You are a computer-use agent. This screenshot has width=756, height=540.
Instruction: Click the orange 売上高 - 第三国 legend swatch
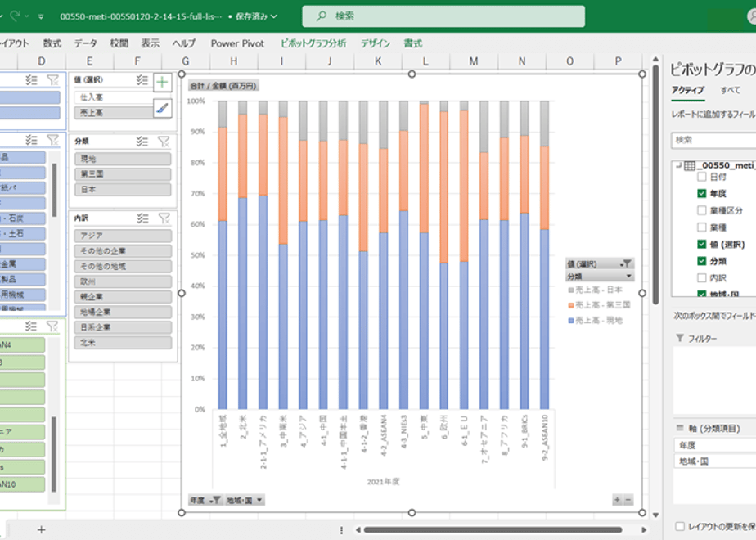(571, 305)
